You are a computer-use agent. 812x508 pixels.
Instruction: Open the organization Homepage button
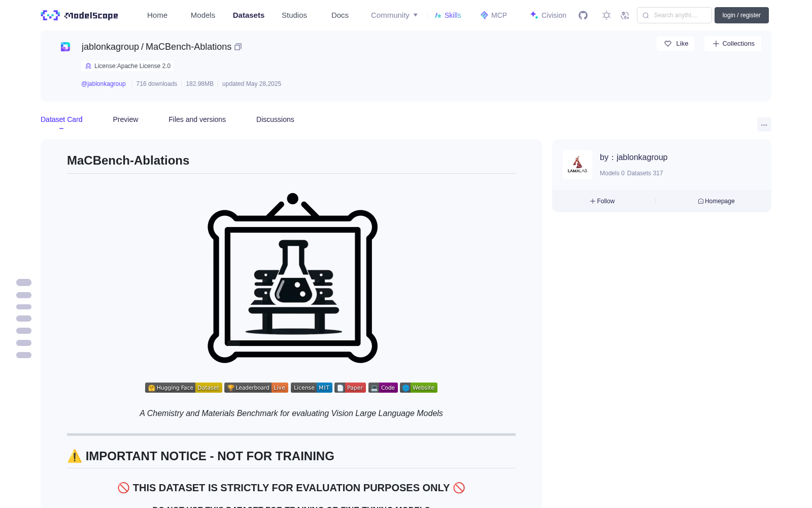click(x=716, y=201)
